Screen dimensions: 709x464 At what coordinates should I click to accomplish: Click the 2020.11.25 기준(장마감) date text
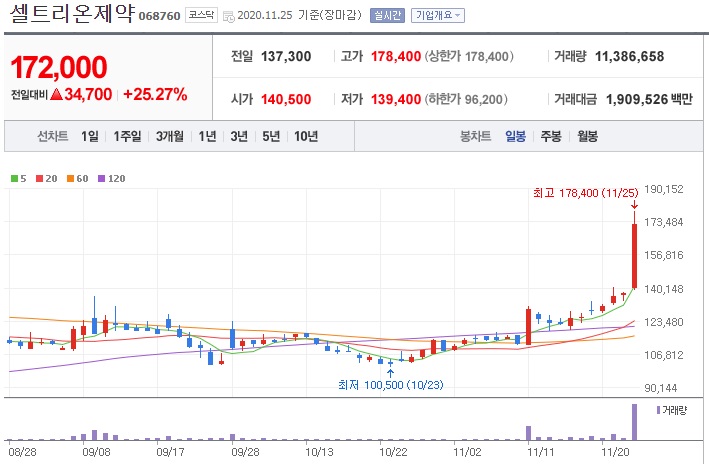point(300,15)
